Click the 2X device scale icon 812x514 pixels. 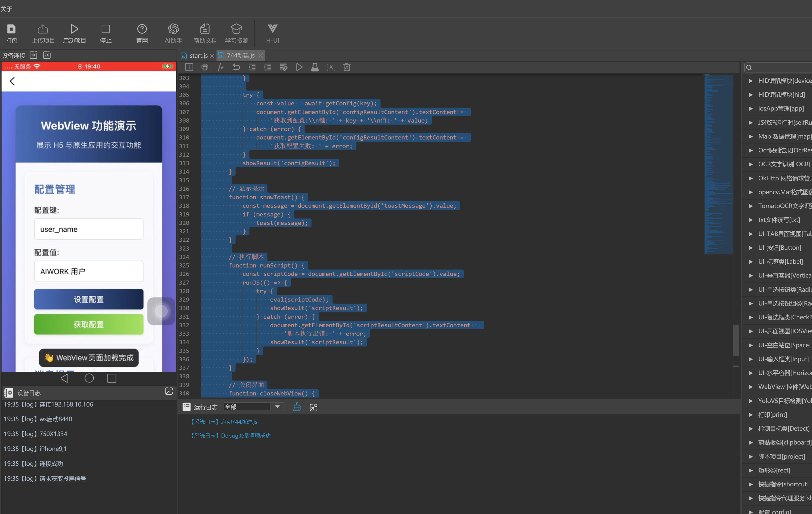47,55
